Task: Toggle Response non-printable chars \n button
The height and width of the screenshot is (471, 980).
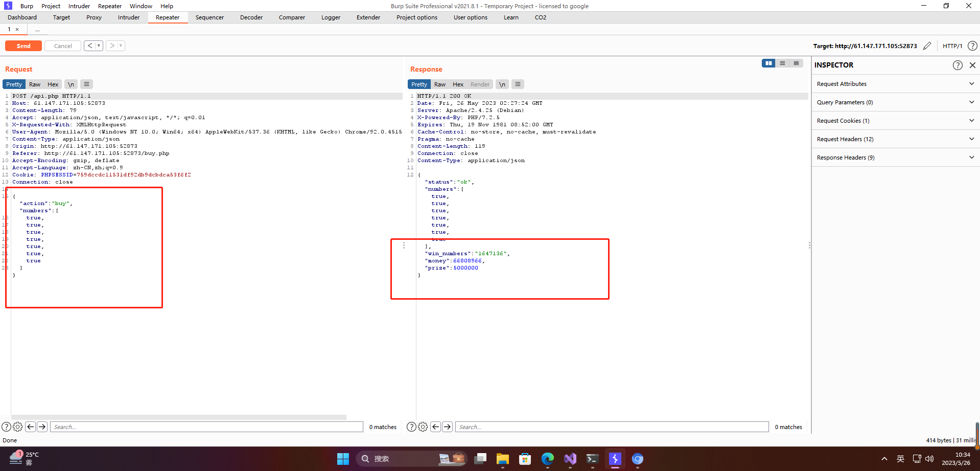Action: click(x=502, y=84)
